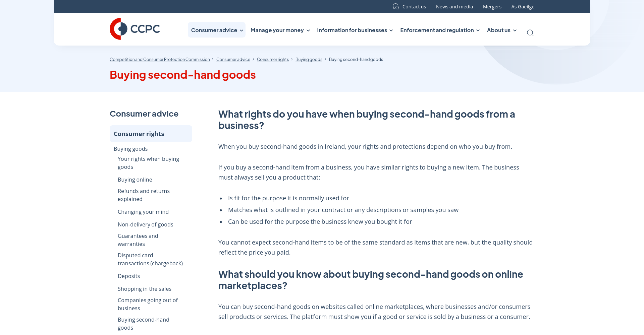
Task: Open Shopping in the sales link
Action: click(x=145, y=289)
